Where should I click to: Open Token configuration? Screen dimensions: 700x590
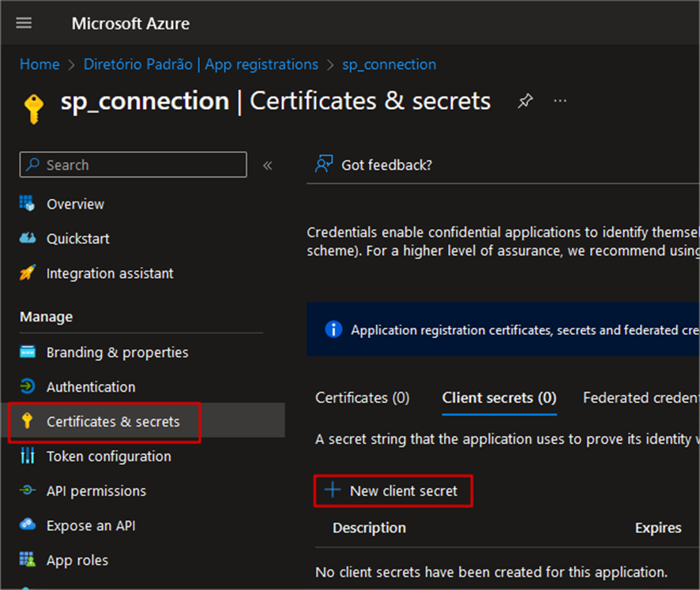(109, 456)
